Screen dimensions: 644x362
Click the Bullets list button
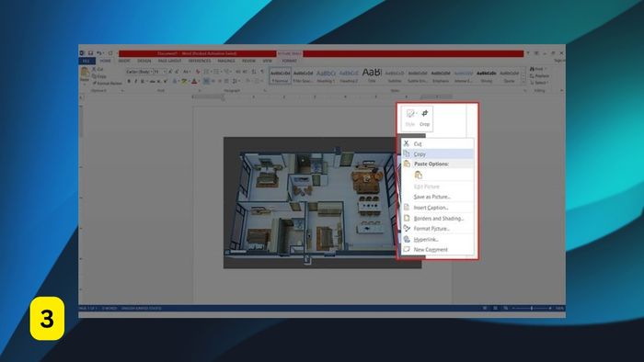pos(208,72)
